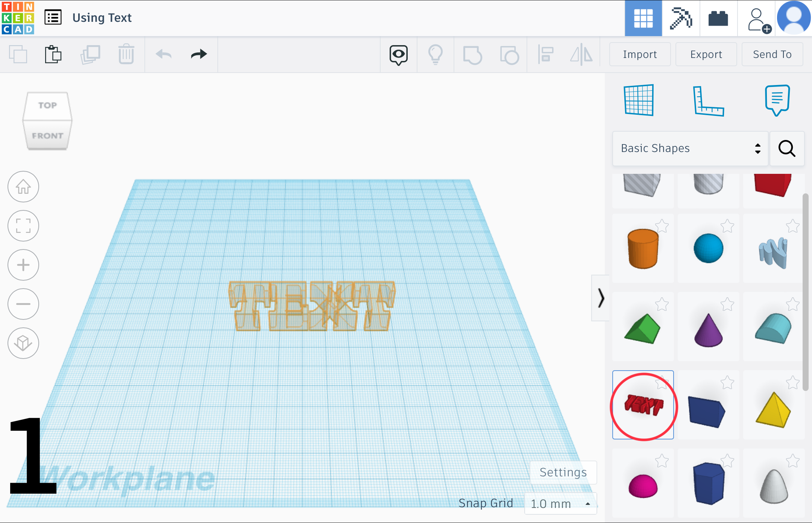
Task: Select the Ruler tool
Action: (709, 100)
